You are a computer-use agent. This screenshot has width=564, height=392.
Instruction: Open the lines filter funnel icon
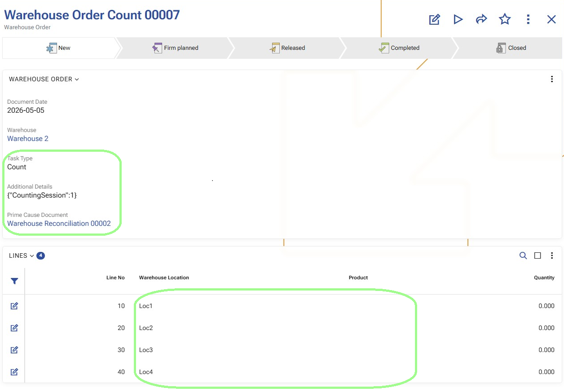tap(14, 281)
